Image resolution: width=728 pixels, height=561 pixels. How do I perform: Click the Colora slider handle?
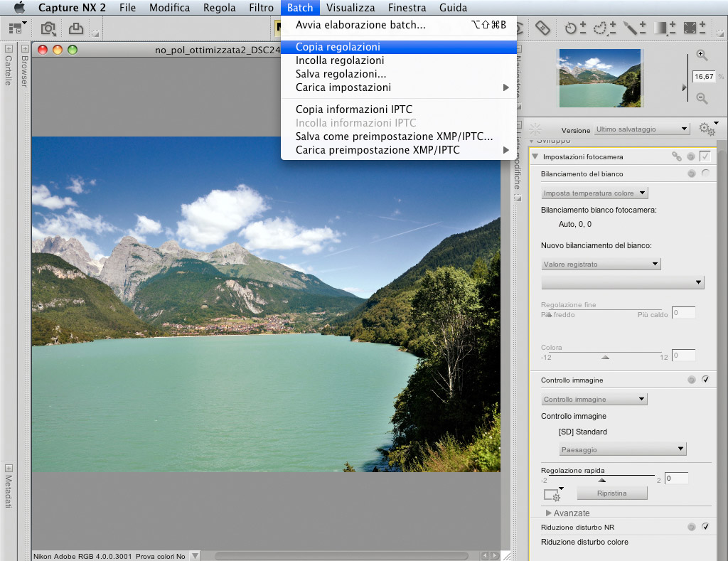pos(605,357)
